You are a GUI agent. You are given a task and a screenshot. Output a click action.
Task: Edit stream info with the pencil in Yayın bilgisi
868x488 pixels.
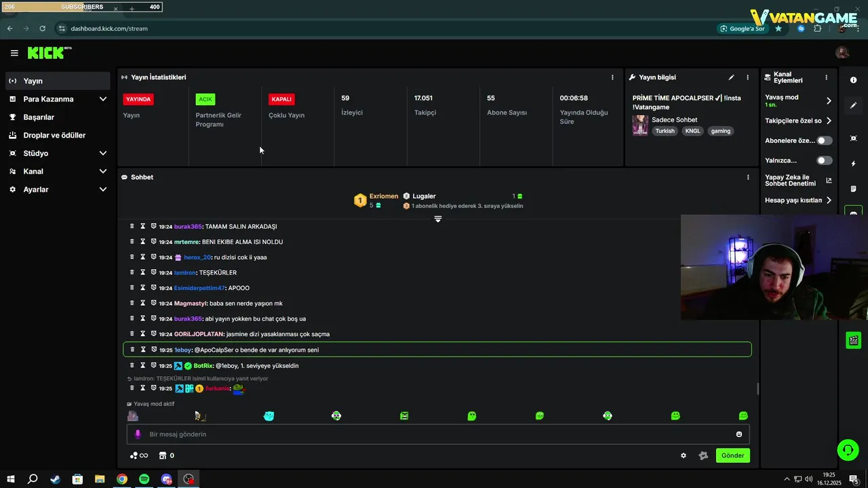[x=731, y=77]
